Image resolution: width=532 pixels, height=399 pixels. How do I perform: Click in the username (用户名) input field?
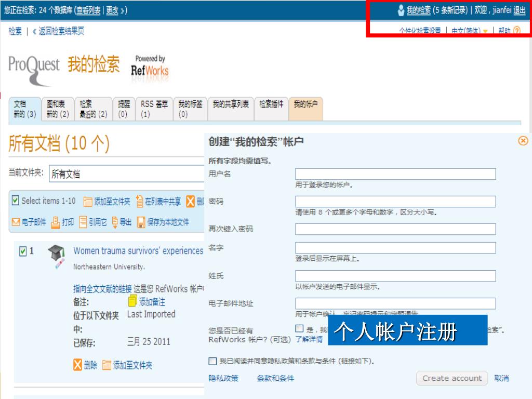point(395,174)
